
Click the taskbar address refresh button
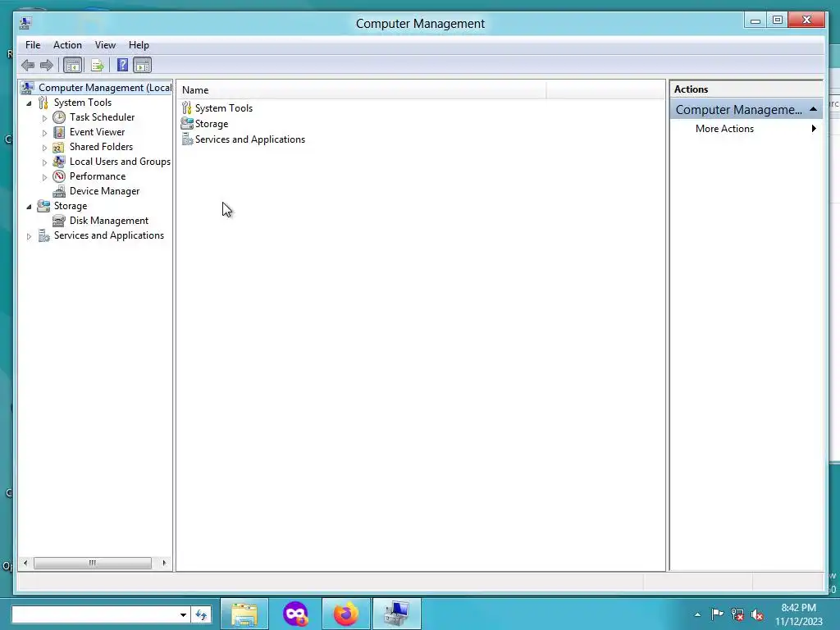pyautogui.click(x=201, y=614)
